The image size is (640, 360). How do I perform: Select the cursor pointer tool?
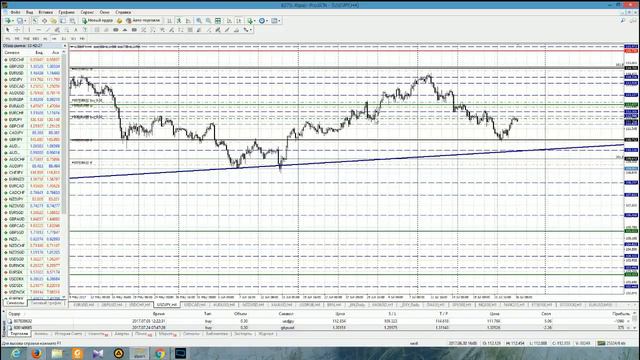(7, 30)
